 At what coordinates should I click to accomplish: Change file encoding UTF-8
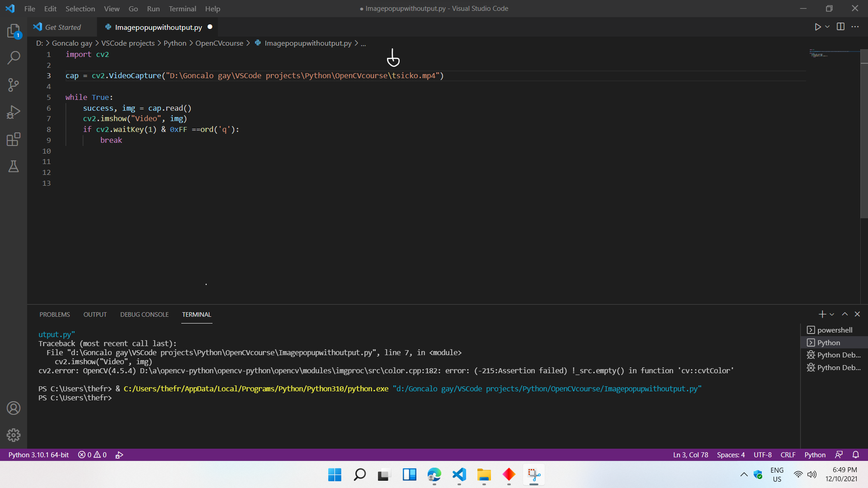tap(763, 455)
